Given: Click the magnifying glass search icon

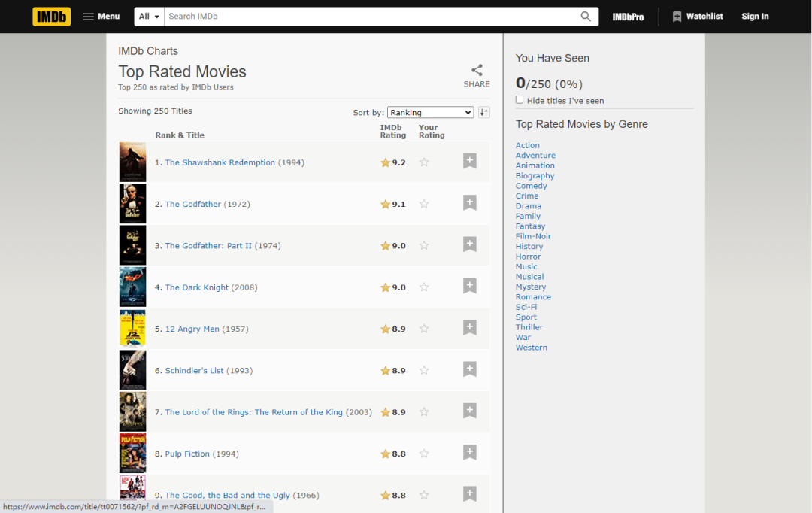Looking at the screenshot, I should pos(586,17).
